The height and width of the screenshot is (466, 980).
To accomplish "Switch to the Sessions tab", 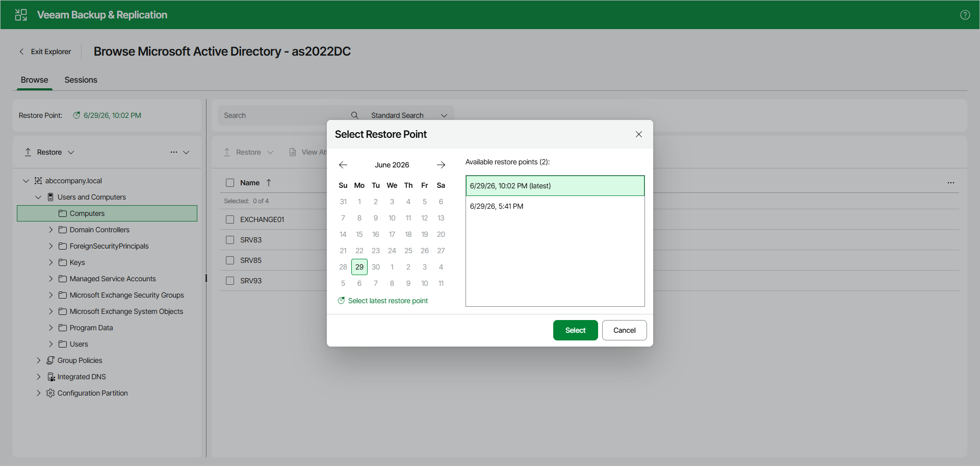I will coord(81,80).
